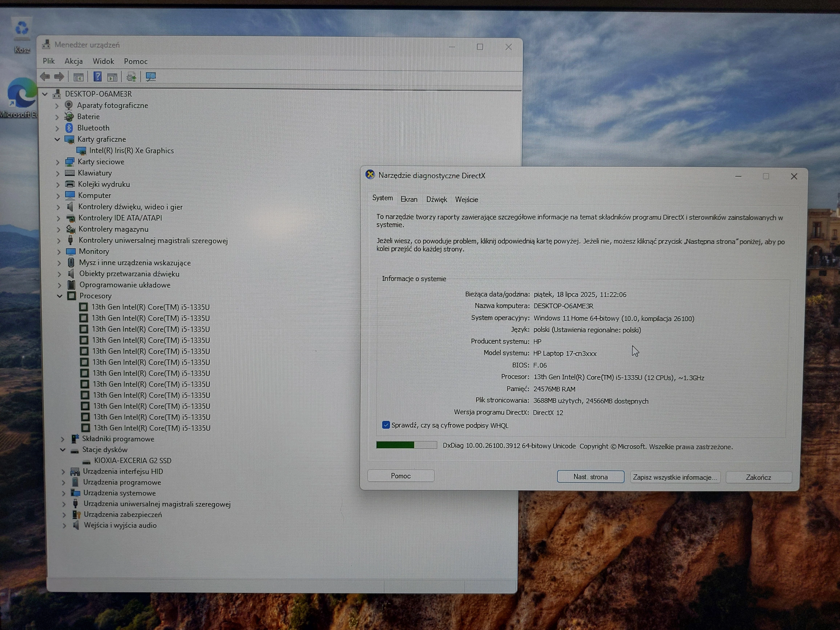Click the Forward arrow in Device Manager toolbar

pyautogui.click(x=59, y=77)
